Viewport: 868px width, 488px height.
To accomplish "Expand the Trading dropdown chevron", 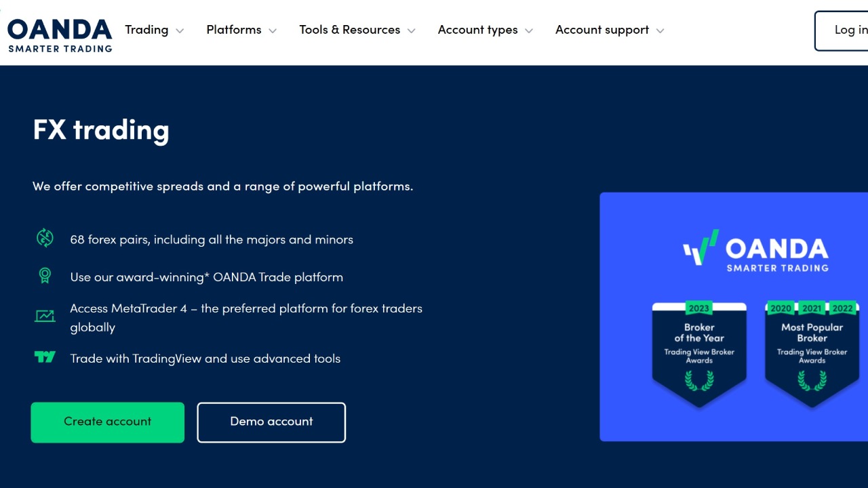I will click(180, 30).
